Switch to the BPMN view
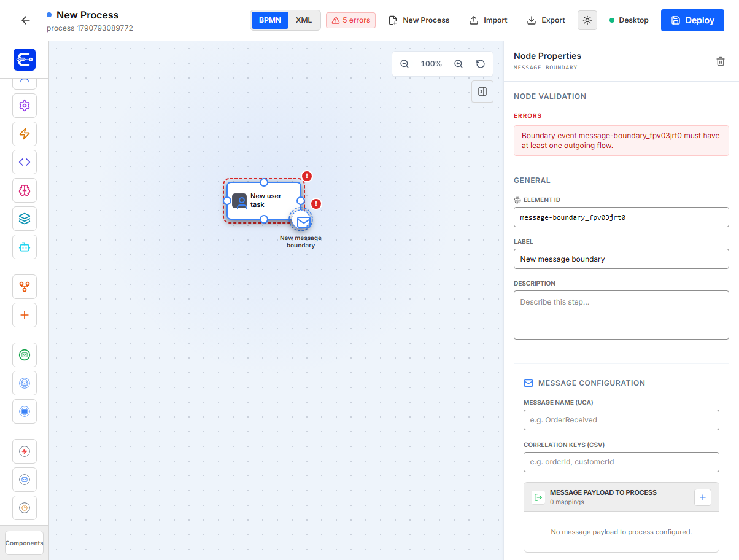This screenshot has width=739, height=560. click(270, 20)
